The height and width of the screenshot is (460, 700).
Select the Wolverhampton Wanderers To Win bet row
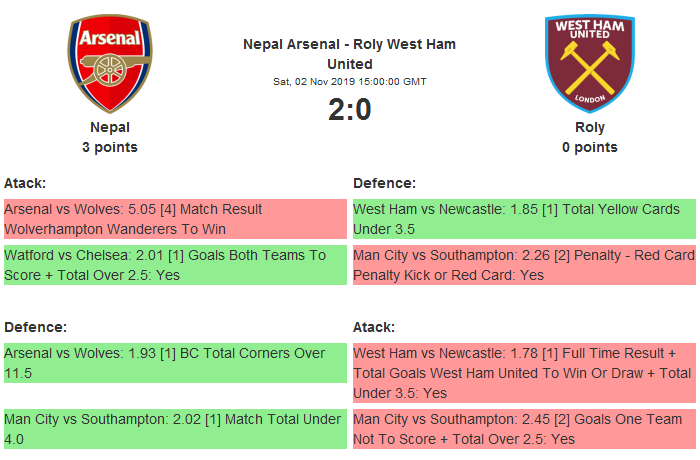coord(174,220)
